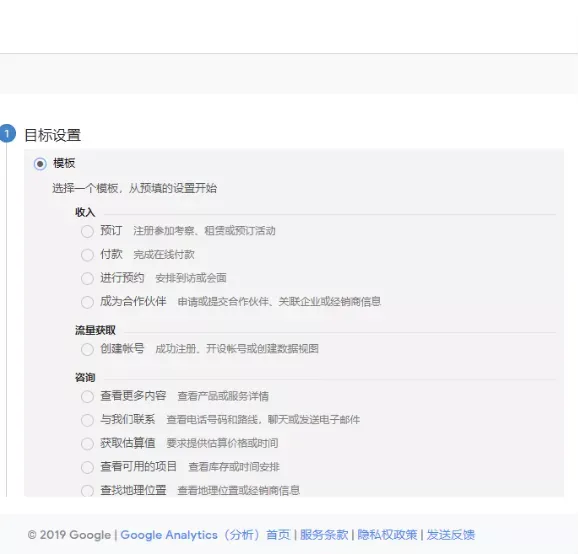Select the 获取估算值 radio button
The image size is (580, 556).
tap(87, 444)
